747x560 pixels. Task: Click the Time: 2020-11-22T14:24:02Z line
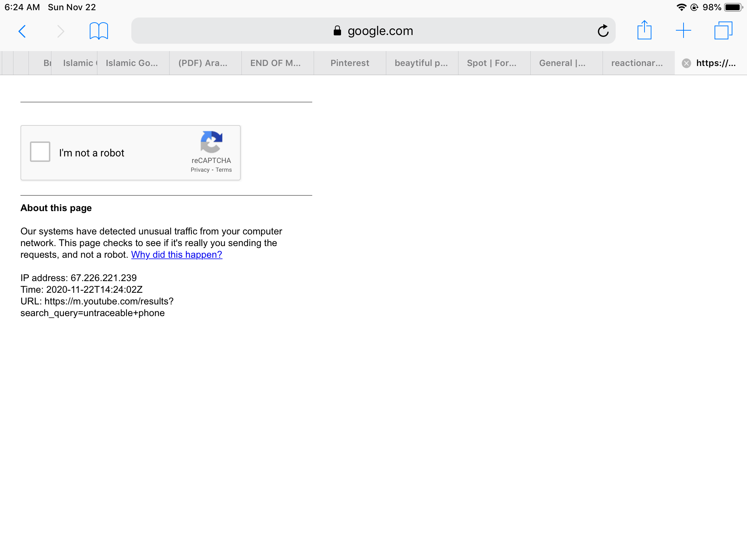(x=81, y=289)
